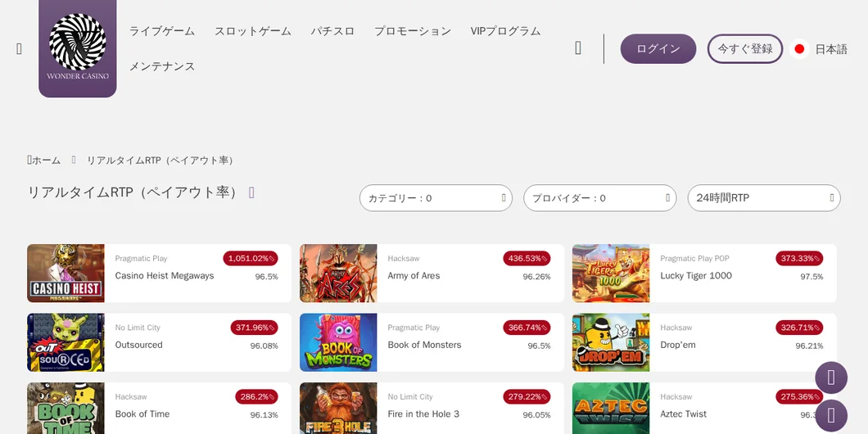Click the 今すぐ登録 button

click(x=745, y=48)
